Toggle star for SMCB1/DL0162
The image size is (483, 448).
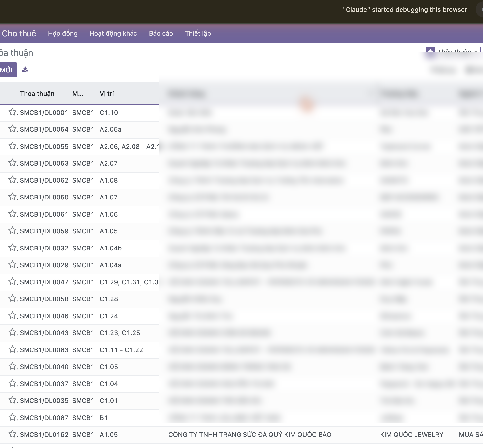click(12, 434)
